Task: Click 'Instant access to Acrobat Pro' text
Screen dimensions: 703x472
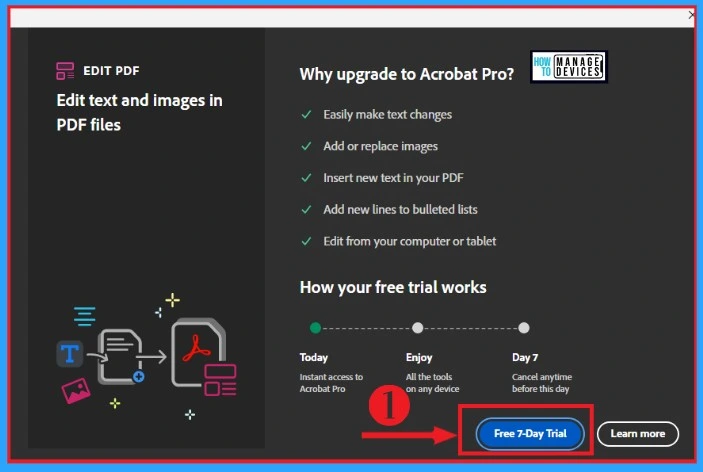Action: coord(331,383)
